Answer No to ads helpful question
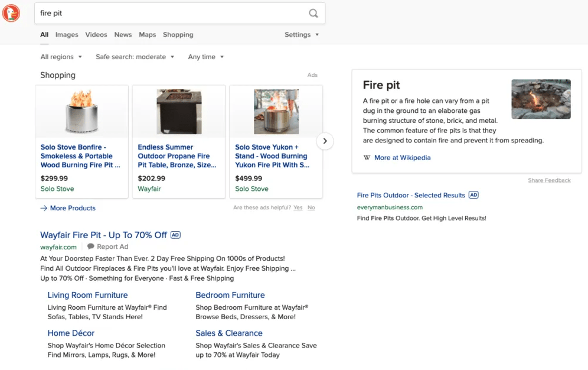This screenshot has height=370, width=588. pos(311,207)
